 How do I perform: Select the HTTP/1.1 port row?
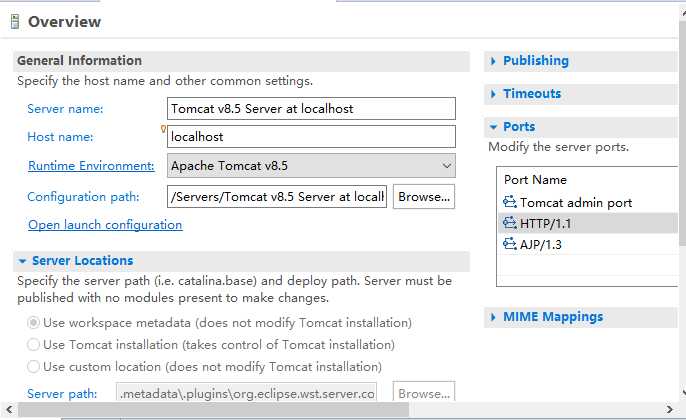point(587,223)
